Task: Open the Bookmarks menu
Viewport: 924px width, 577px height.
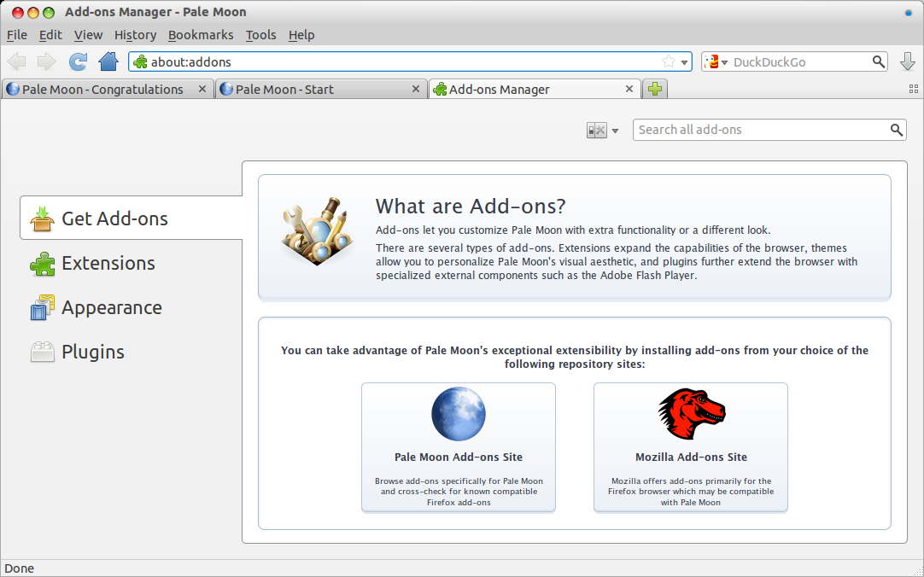Action: (201, 35)
